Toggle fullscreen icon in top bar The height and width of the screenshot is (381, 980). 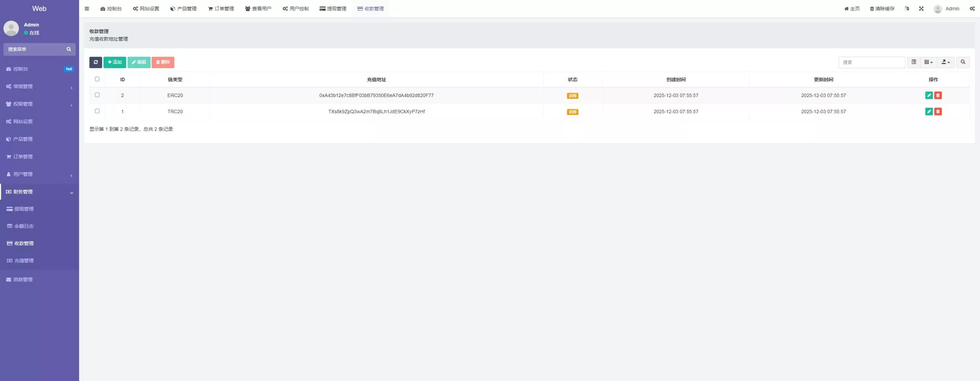921,8
